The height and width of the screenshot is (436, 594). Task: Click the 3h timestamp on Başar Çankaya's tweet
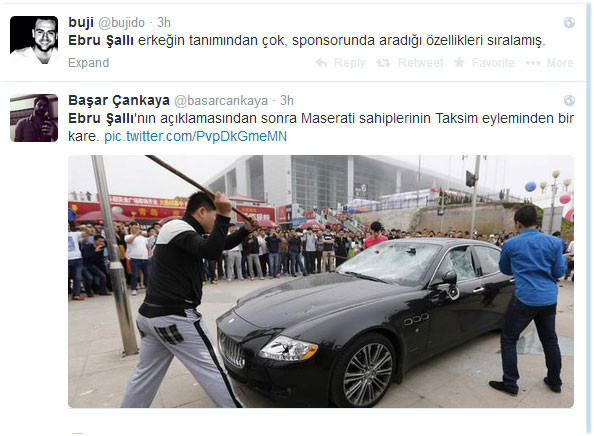(x=287, y=100)
